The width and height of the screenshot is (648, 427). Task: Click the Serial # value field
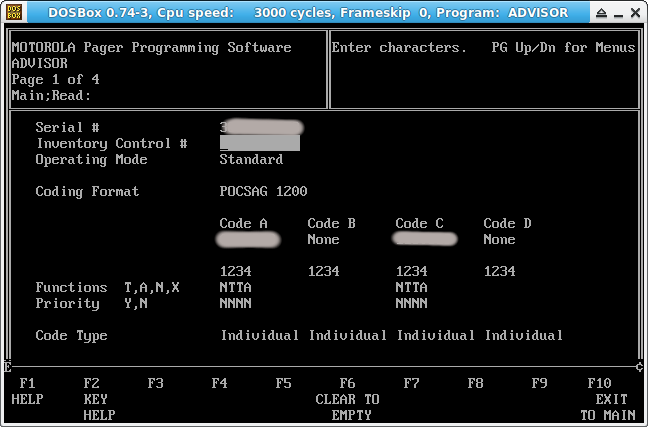262,127
